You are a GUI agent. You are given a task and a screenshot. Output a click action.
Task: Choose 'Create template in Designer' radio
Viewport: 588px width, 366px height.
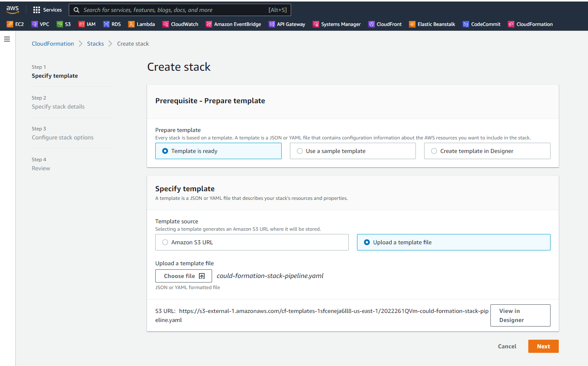point(434,151)
